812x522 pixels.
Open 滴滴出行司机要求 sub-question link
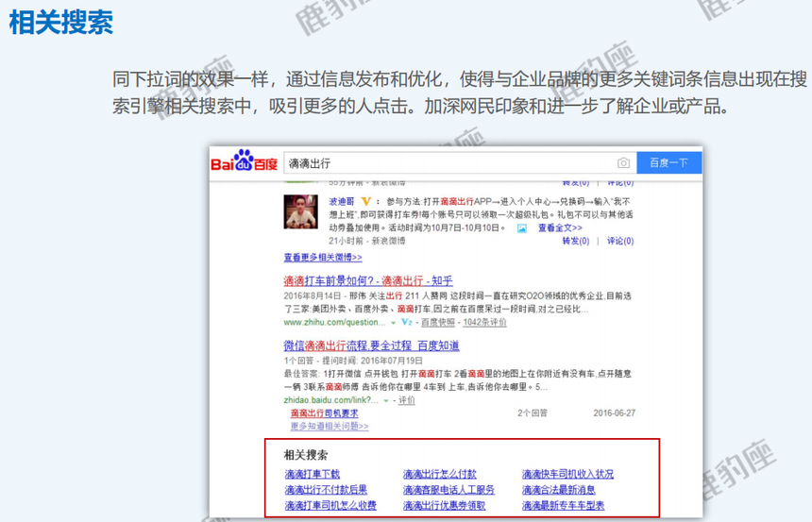point(324,413)
